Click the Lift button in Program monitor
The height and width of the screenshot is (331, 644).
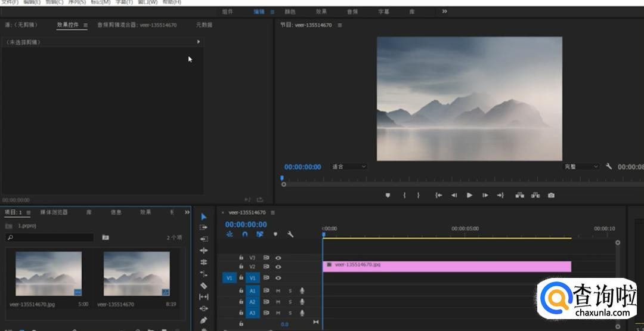[x=519, y=195]
